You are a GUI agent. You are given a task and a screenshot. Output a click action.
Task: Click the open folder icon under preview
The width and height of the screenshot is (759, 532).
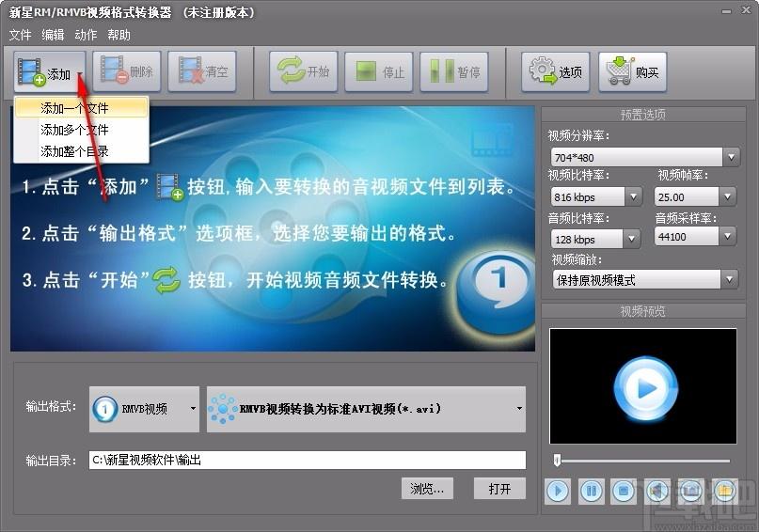(x=724, y=492)
